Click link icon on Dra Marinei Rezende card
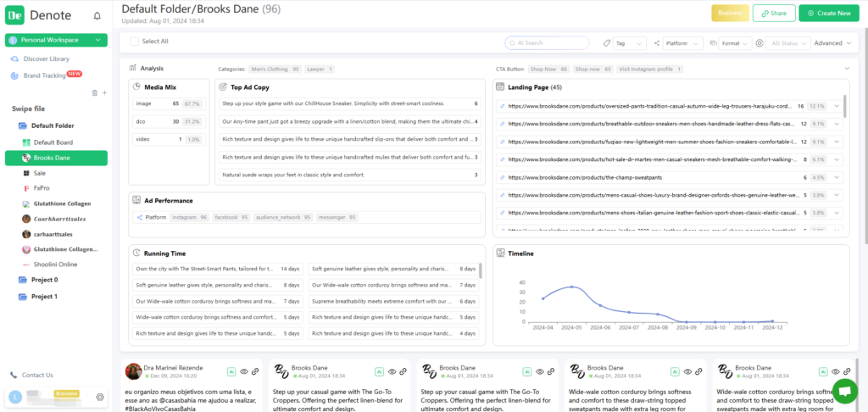The height and width of the screenshot is (412, 868). tap(256, 372)
